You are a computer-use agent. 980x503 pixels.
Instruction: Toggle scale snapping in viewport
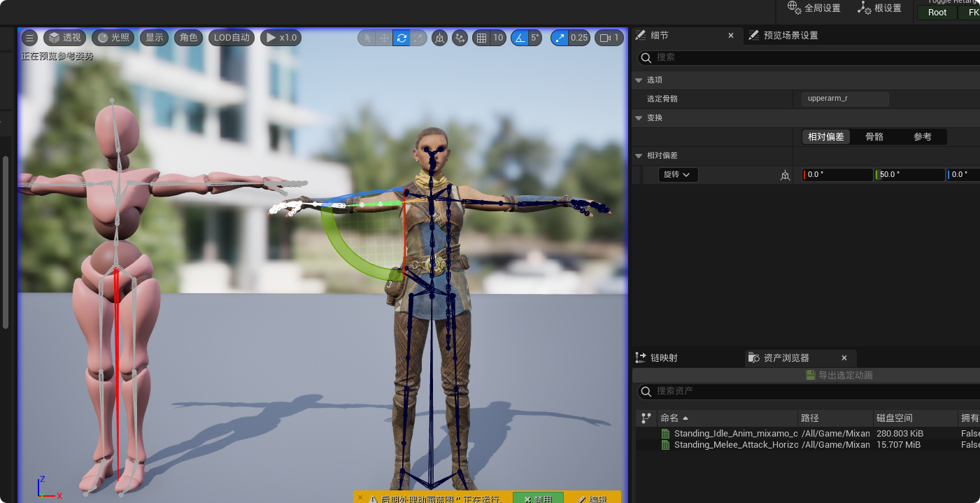559,38
